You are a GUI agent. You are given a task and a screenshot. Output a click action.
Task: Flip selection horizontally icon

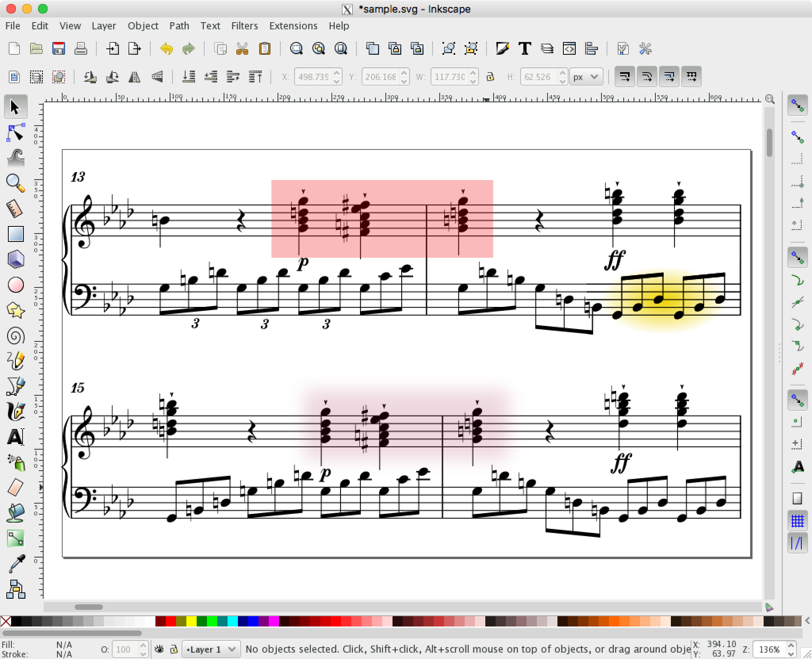[134, 77]
